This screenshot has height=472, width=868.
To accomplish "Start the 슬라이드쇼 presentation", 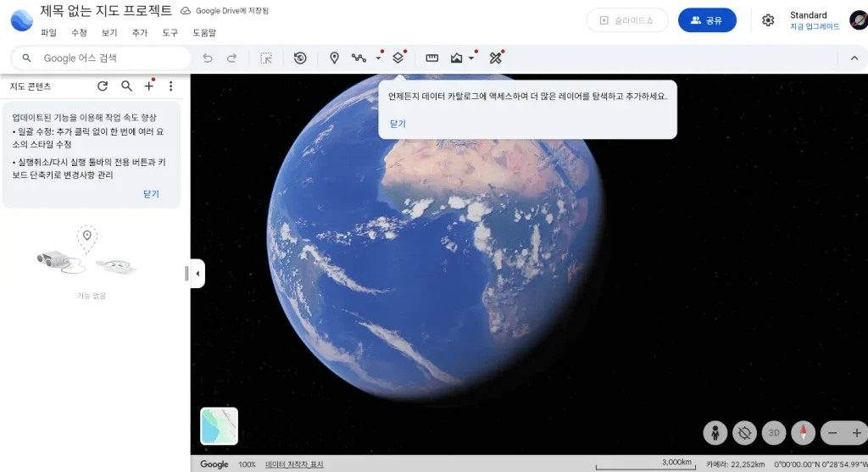I will [x=627, y=20].
